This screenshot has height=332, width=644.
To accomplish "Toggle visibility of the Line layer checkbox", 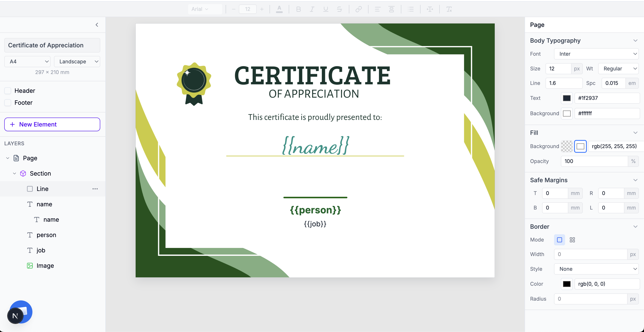I will click(x=30, y=189).
